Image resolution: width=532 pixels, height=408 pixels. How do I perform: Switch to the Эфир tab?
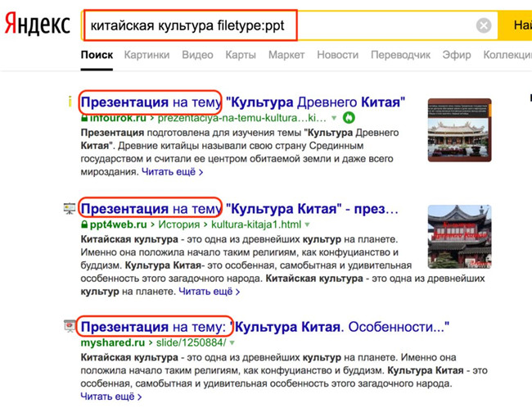click(x=457, y=55)
